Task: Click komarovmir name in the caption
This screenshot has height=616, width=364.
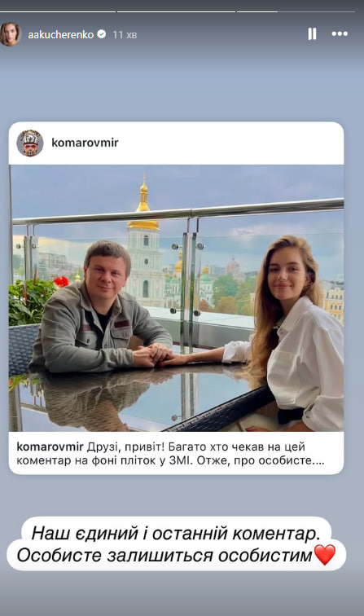Action: tap(50, 447)
